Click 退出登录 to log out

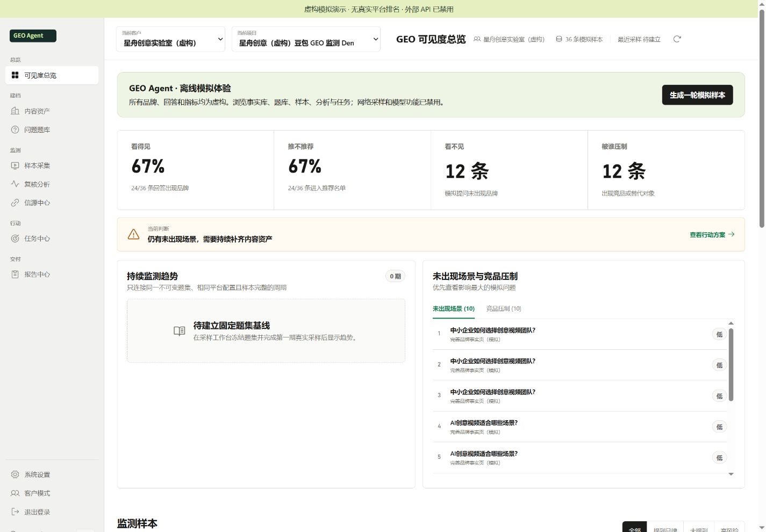(52, 512)
